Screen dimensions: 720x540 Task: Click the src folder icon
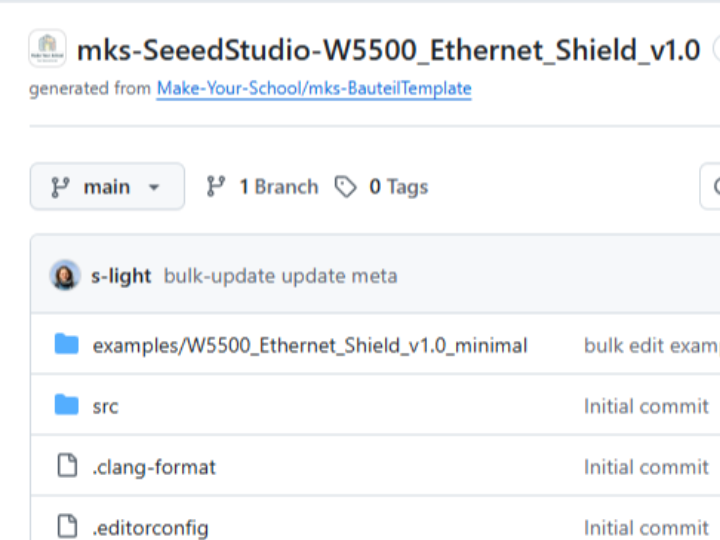point(67,405)
